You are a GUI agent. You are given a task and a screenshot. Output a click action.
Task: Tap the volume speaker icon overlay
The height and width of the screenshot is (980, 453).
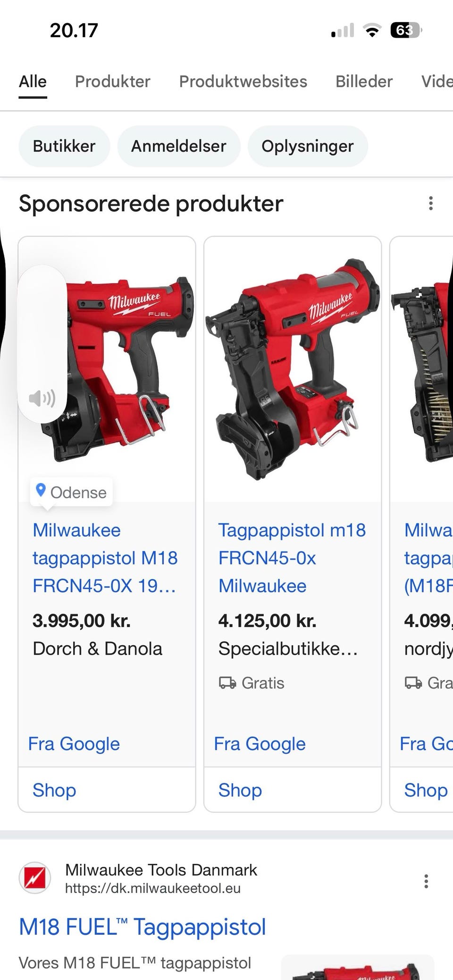point(42,399)
